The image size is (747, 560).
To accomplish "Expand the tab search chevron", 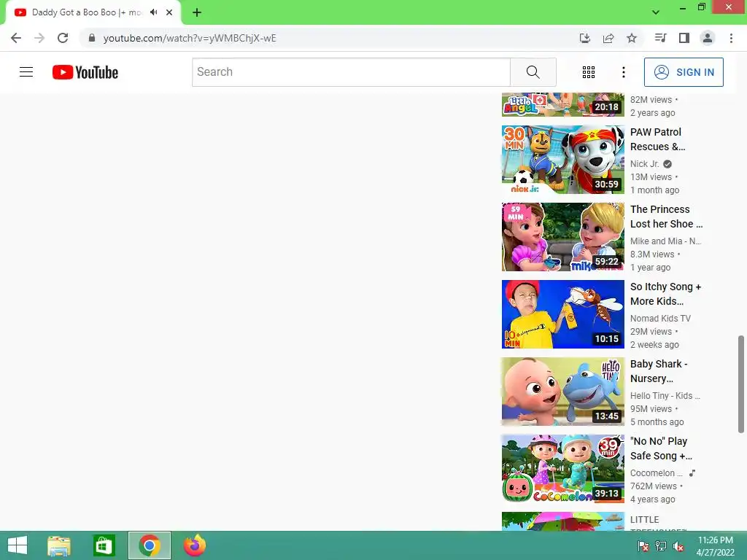I will pos(656,12).
